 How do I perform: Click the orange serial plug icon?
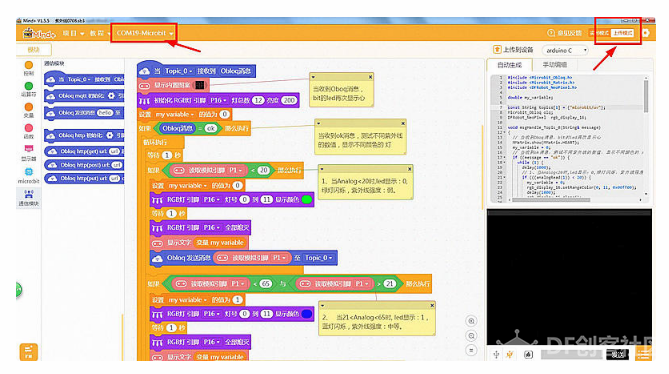tap(510, 354)
